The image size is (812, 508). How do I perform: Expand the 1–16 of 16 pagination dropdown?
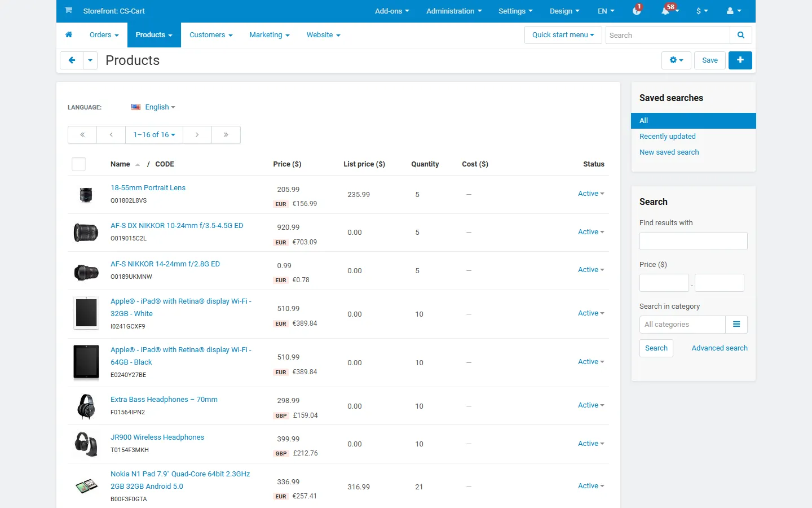(x=155, y=135)
